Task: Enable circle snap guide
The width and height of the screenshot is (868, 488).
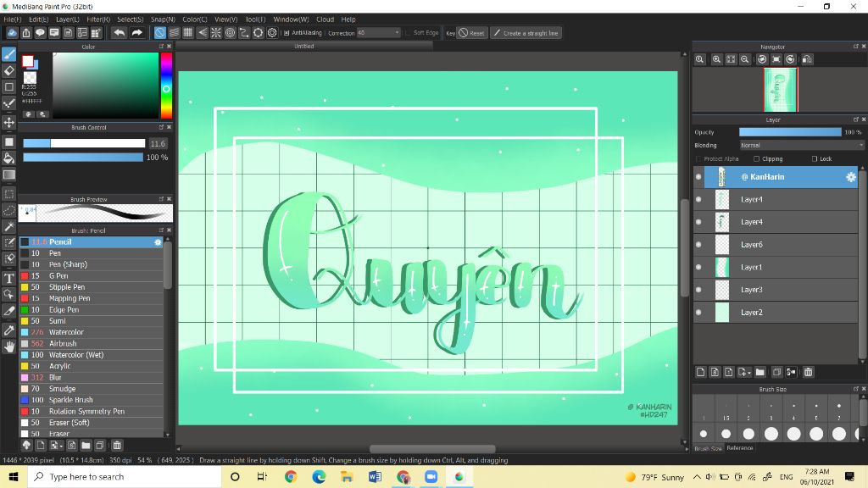Action: tap(230, 33)
